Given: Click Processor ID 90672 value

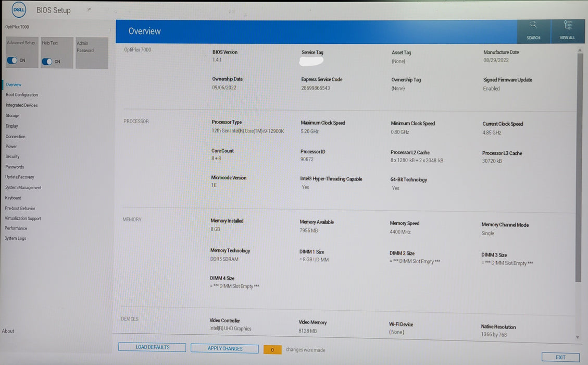Looking at the screenshot, I should (x=307, y=160).
